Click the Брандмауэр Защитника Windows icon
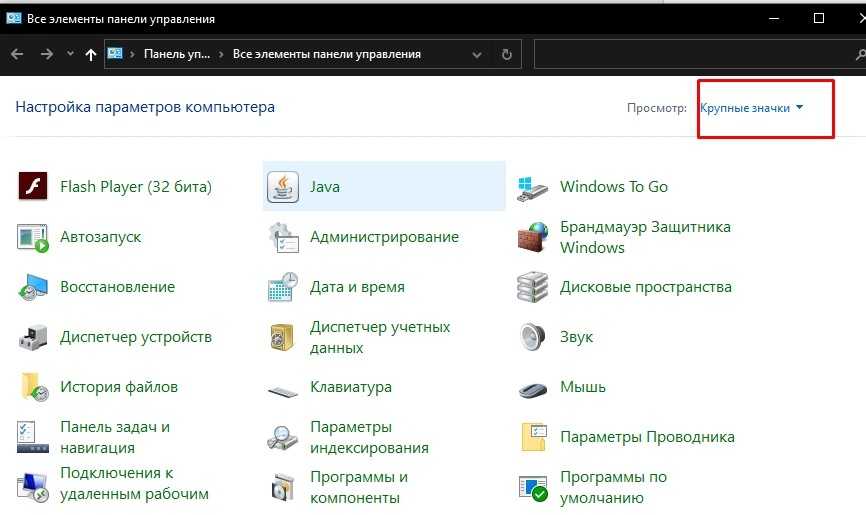 [x=533, y=237]
